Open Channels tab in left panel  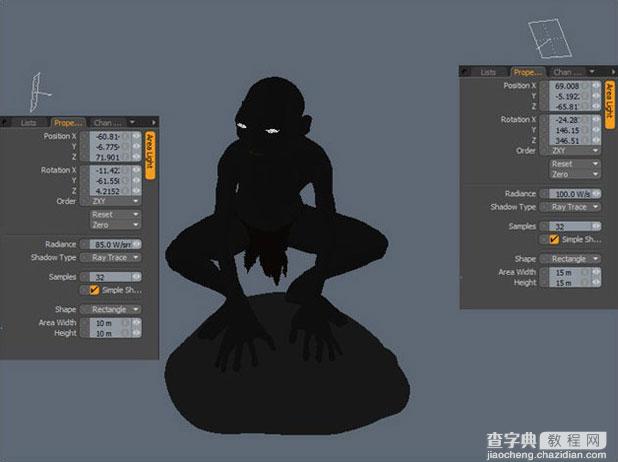tap(106, 123)
